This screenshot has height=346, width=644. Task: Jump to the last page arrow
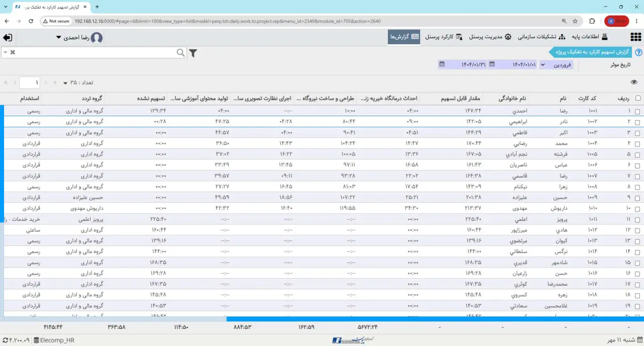coord(6,82)
